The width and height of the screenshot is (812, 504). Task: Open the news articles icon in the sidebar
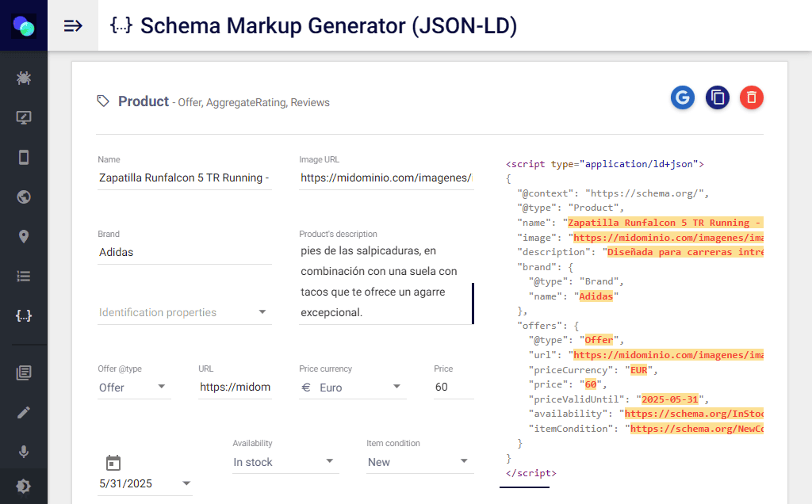pyautogui.click(x=23, y=372)
